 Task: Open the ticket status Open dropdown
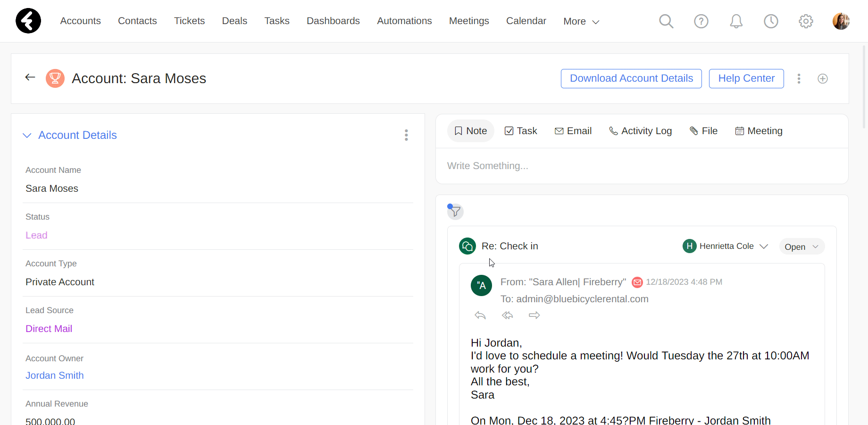(x=801, y=246)
